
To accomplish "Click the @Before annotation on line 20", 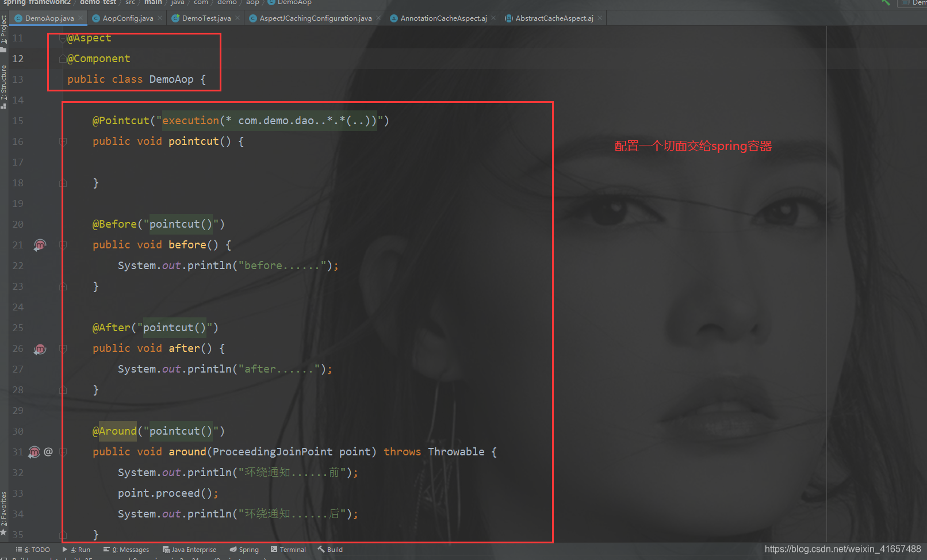I will pos(114,224).
